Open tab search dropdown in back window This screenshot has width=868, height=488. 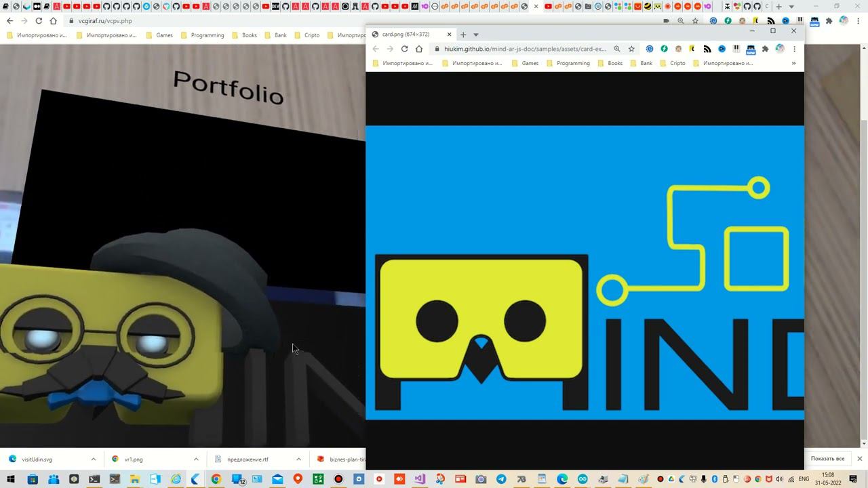click(x=791, y=7)
